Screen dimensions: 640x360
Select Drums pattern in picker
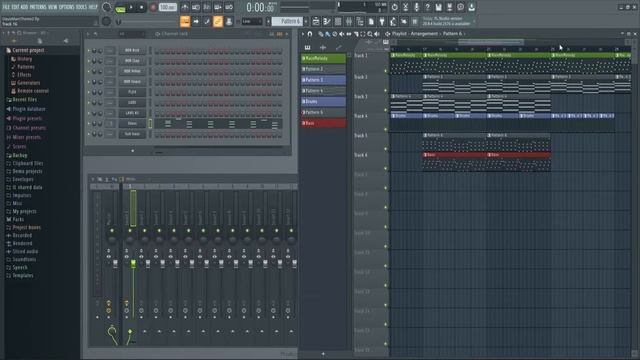(x=323, y=102)
